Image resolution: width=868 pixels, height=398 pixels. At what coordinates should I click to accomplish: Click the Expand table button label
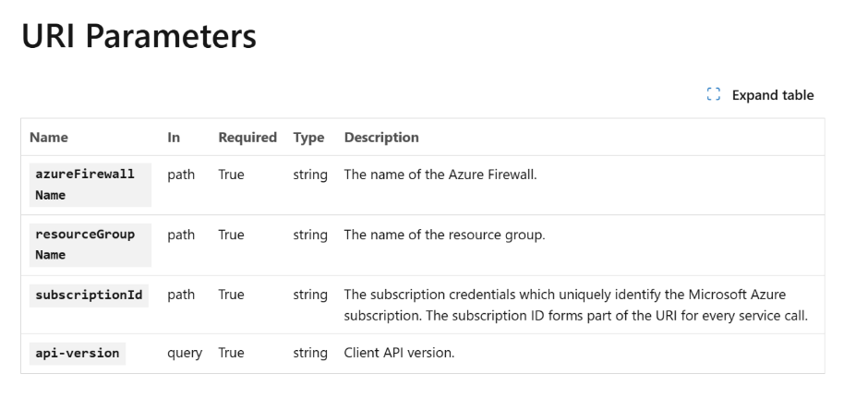point(773,95)
